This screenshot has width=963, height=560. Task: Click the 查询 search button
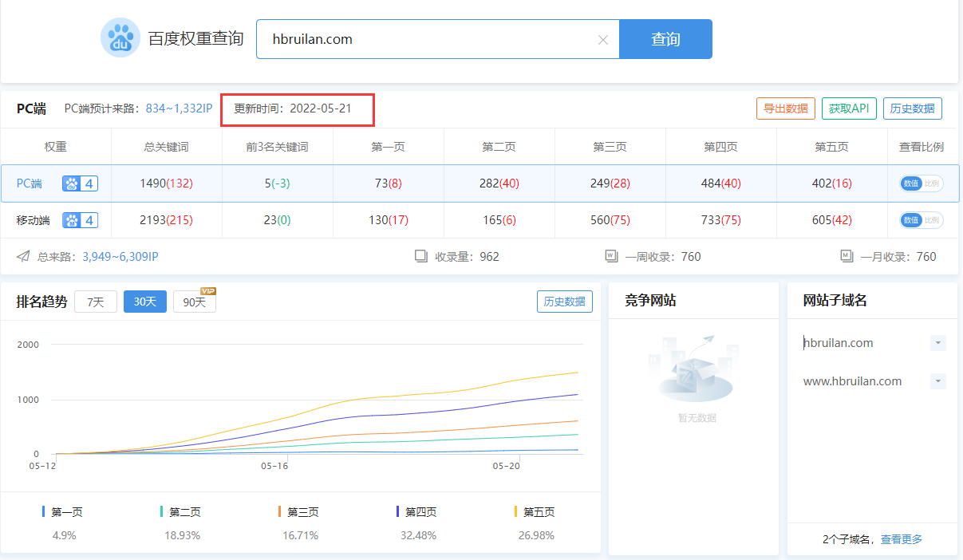[x=665, y=39]
